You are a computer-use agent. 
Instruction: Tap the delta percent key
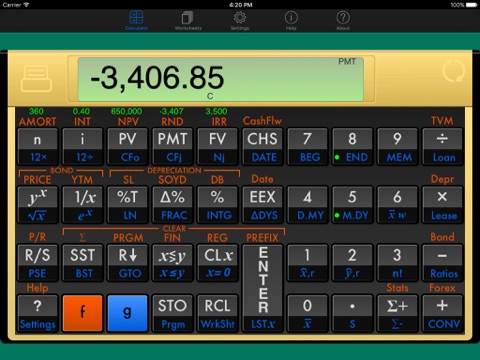172,204
